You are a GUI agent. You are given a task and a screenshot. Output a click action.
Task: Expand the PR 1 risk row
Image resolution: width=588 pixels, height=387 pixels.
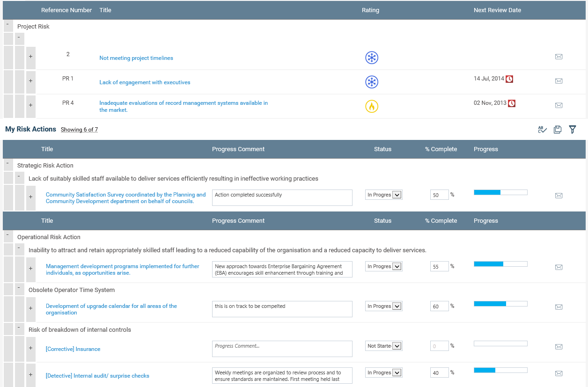(x=30, y=81)
